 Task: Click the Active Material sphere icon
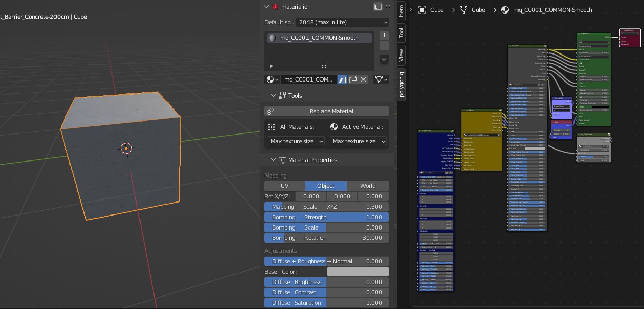coord(334,127)
